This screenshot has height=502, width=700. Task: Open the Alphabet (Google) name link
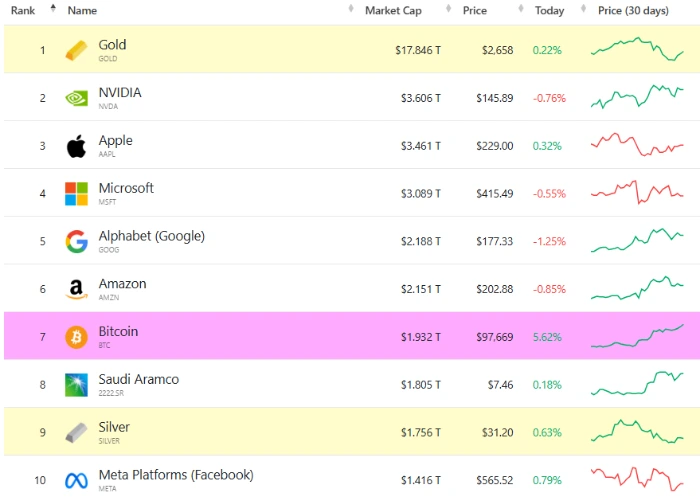coord(151,236)
